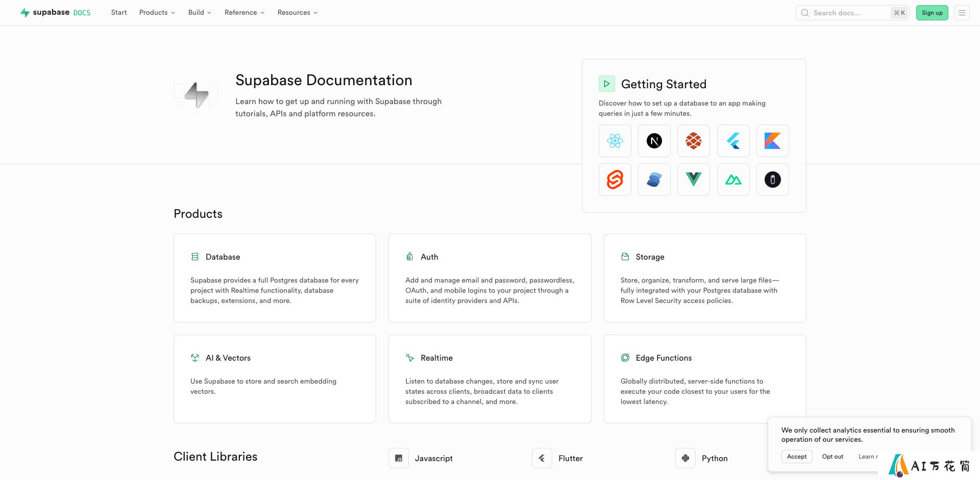Viewport: 980px width, 480px height.
Task: Accept the analytics consent
Action: [797, 457]
